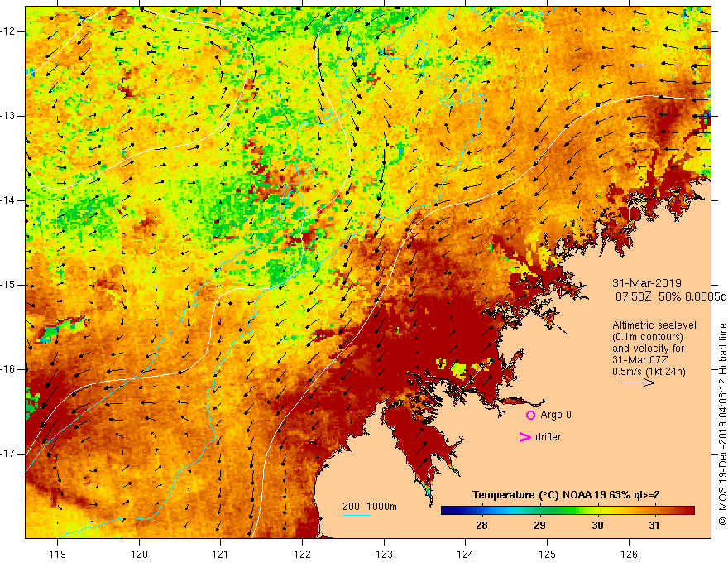Click colorbar tick label 29
The width and height of the screenshot is (728, 563).
[539, 526]
